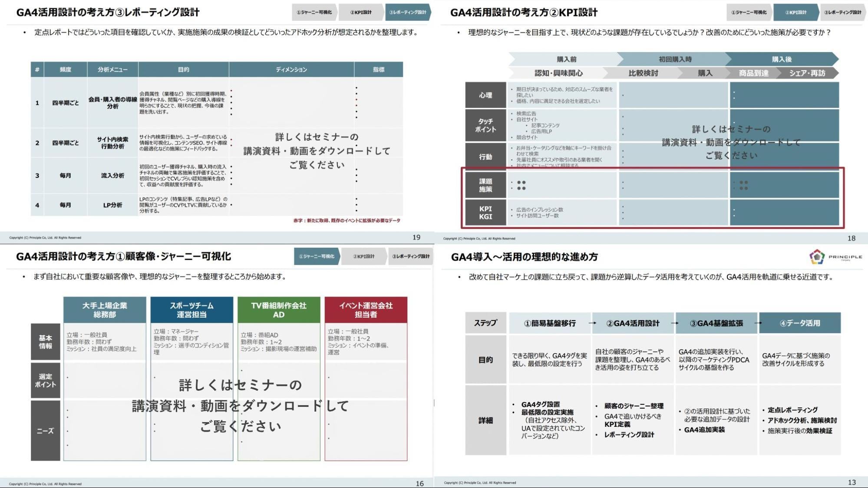Click the GA4タグ設置 bullet
This screenshot has width=868, height=488.
tap(540, 404)
